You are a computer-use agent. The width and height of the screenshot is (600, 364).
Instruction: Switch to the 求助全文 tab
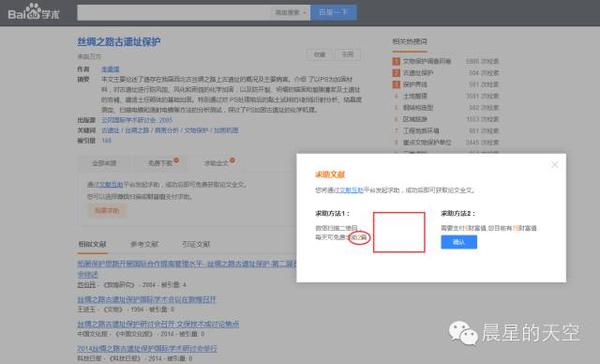pyautogui.click(x=216, y=163)
